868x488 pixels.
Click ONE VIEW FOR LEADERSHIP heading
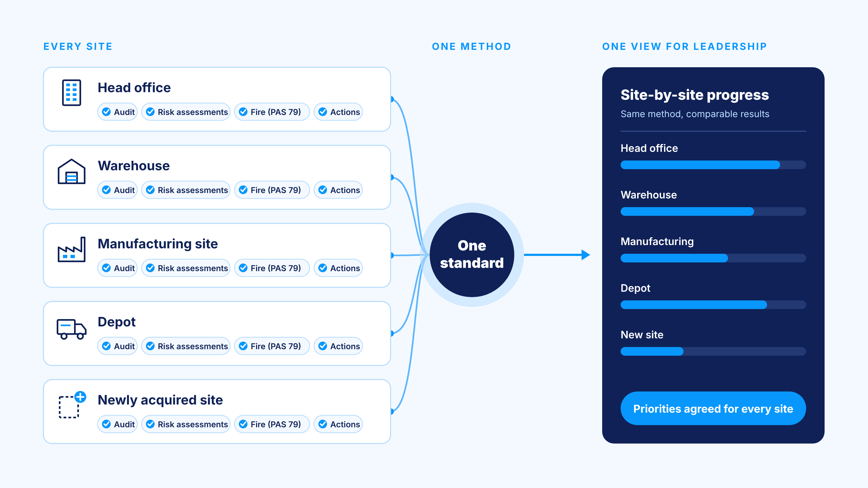[x=685, y=46]
